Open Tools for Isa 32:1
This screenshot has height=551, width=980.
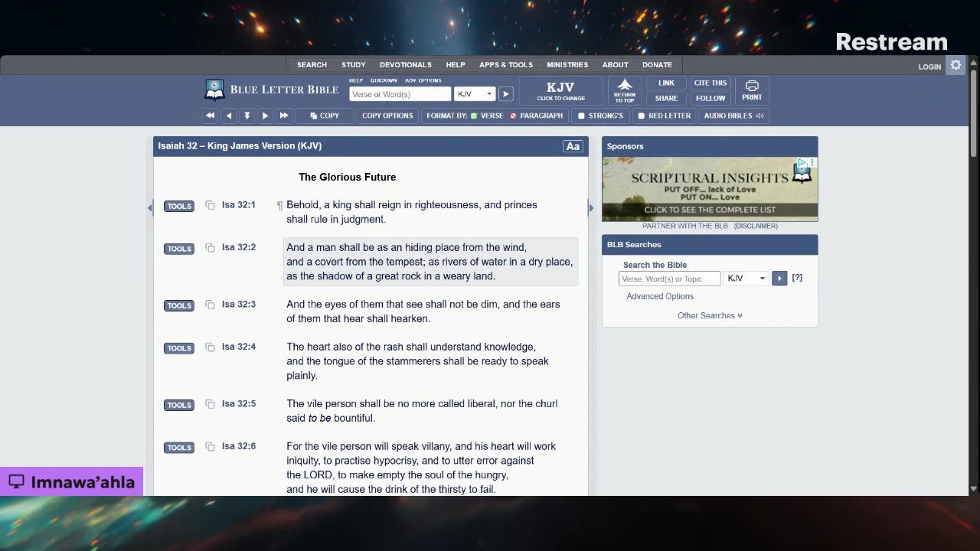pyautogui.click(x=179, y=206)
